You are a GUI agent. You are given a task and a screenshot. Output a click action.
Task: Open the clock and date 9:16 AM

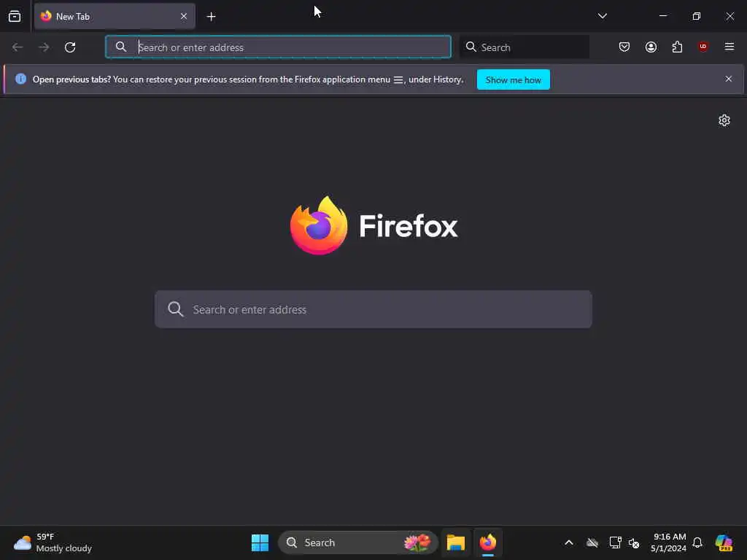[x=669, y=542]
